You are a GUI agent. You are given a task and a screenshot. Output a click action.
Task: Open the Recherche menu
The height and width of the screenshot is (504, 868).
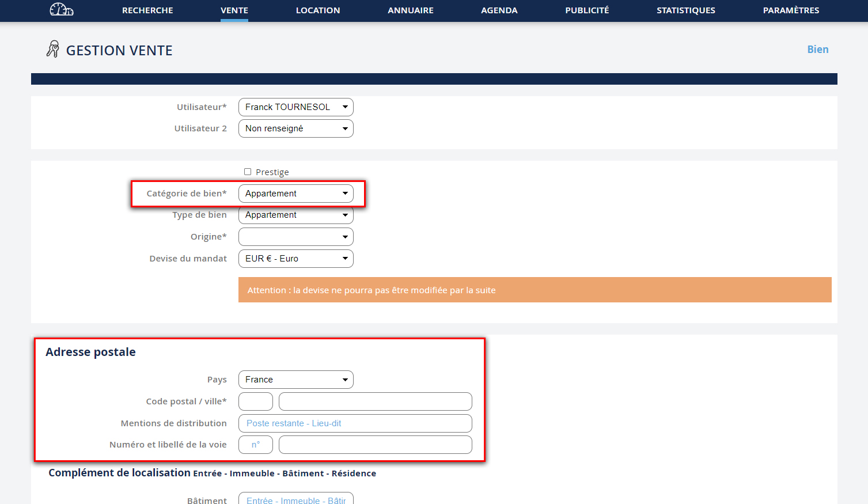[x=147, y=10]
